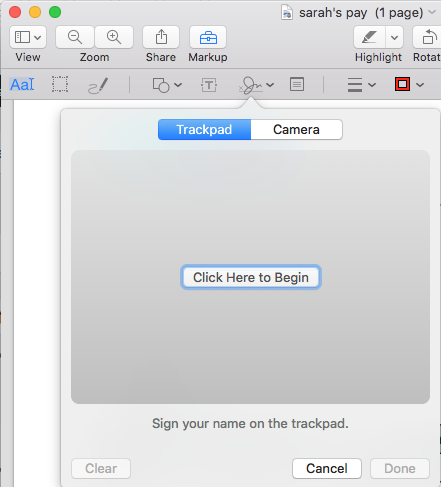The width and height of the screenshot is (441, 487).
Task: Expand the Highlight color dropdown arrow
Action: click(394, 37)
